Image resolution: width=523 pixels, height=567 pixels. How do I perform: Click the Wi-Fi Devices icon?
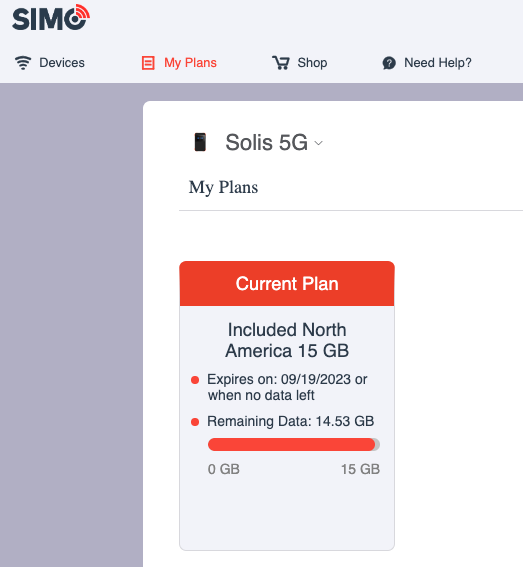pos(23,63)
